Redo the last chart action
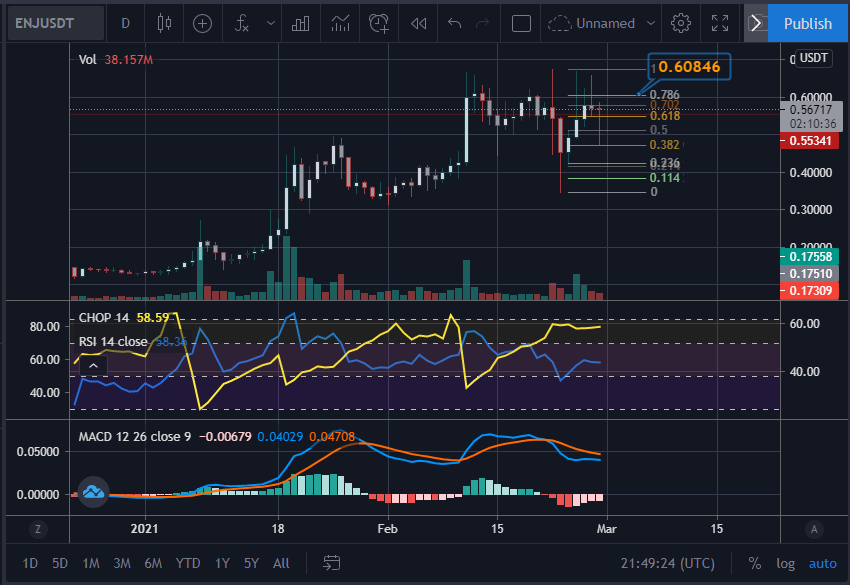 tap(482, 23)
